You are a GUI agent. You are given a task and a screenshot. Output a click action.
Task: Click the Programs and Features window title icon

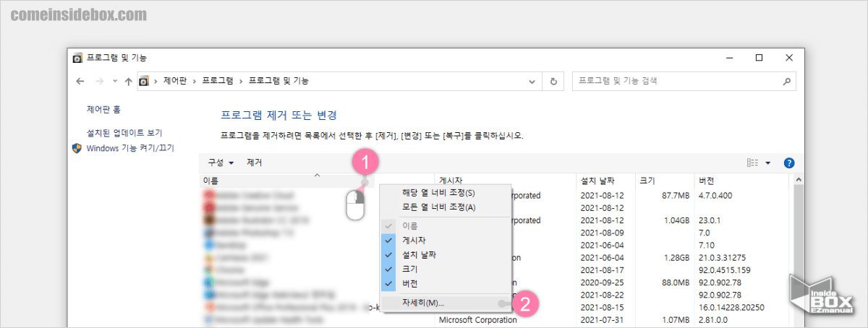click(x=78, y=57)
